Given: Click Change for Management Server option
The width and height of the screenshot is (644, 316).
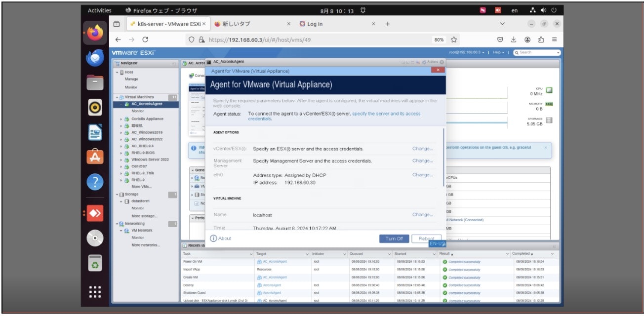Looking at the screenshot, I should coord(423,161).
